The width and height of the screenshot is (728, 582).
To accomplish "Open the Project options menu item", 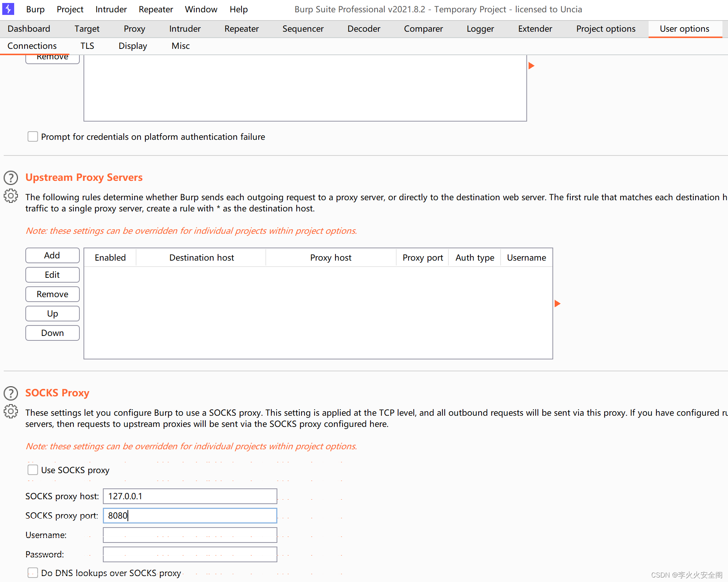I will 606,28.
